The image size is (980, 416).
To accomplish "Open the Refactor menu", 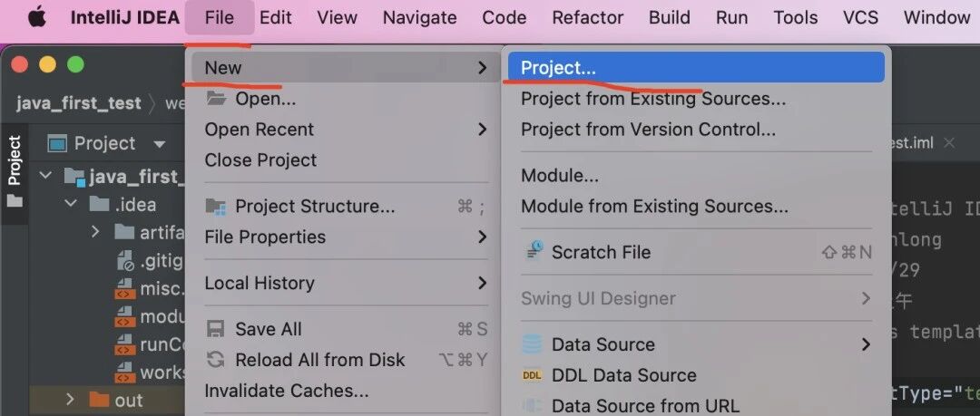I will pyautogui.click(x=587, y=17).
